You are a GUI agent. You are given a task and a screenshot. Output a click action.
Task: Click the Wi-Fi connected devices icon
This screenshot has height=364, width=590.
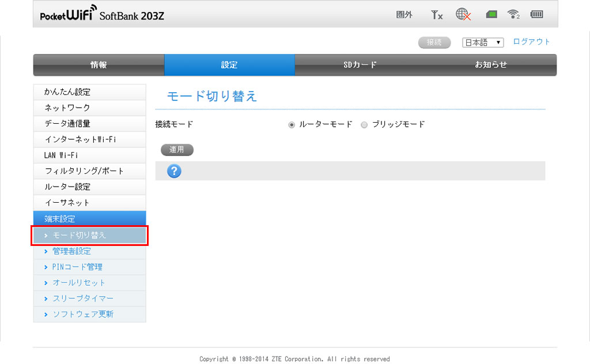point(513,15)
